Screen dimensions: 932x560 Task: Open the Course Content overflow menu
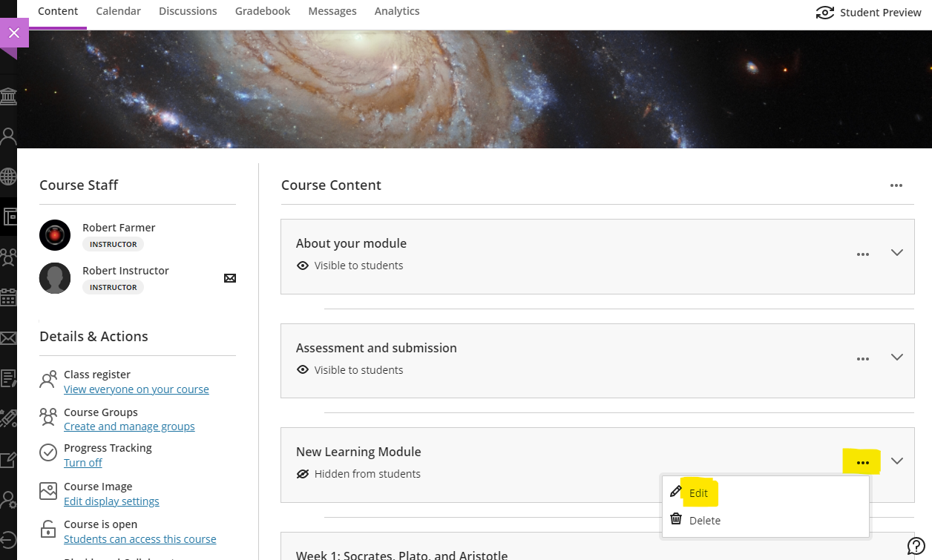[896, 186]
